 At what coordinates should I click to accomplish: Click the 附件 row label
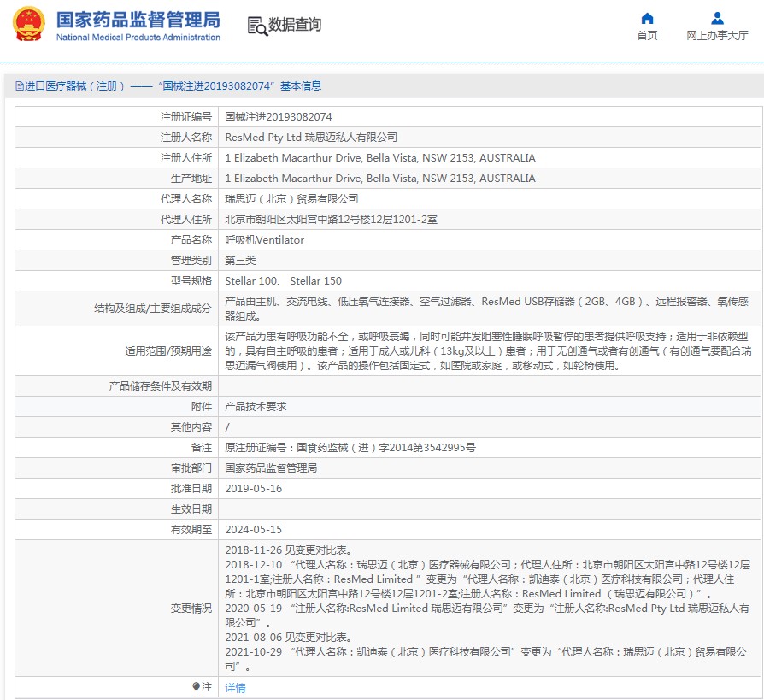coord(201,407)
